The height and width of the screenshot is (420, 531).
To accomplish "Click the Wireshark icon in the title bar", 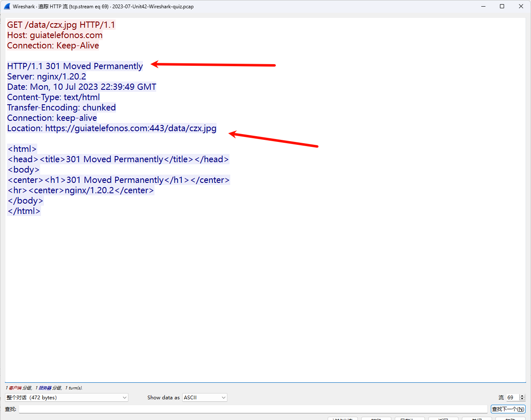I will pyautogui.click(x=7, y=6).
